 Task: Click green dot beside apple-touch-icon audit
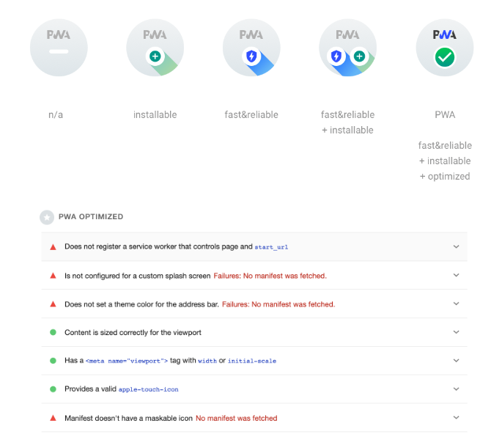[53, 389]
